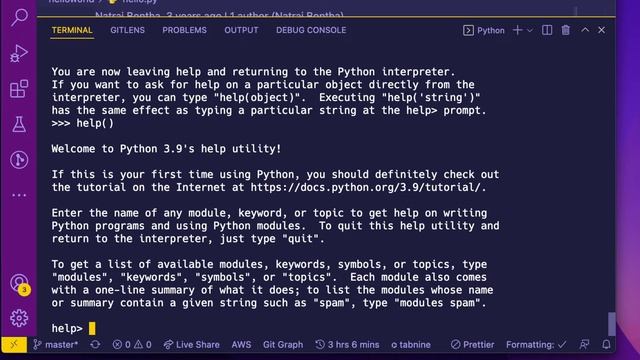Open the remote window indicator

(14, 344)
